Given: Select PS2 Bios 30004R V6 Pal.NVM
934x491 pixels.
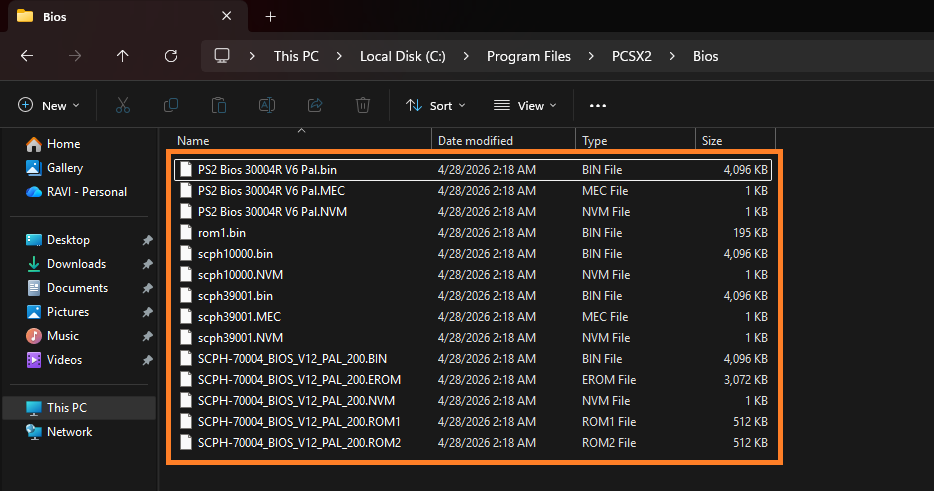Looking at the screenshot, I should pyautogui.click(x=473, y=212).
